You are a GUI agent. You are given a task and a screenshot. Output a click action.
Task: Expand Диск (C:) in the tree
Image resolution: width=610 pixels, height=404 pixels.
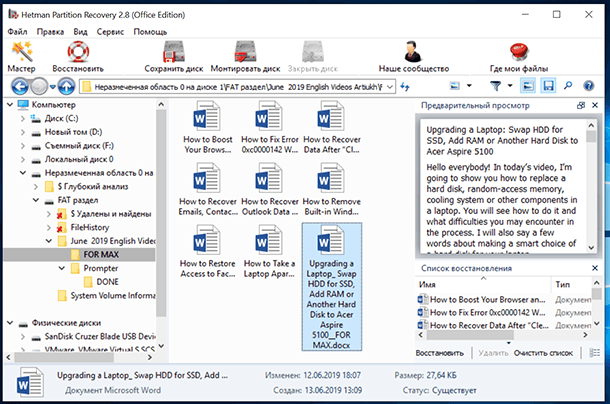pos(23,119)
